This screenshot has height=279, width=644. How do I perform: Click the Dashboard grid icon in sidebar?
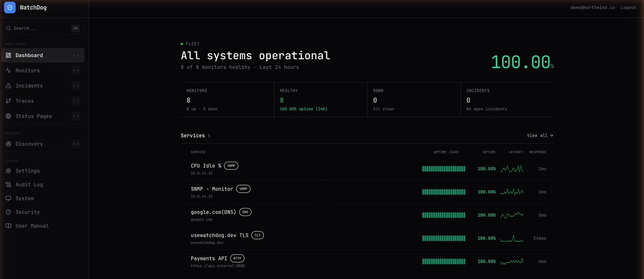[8, 55]
